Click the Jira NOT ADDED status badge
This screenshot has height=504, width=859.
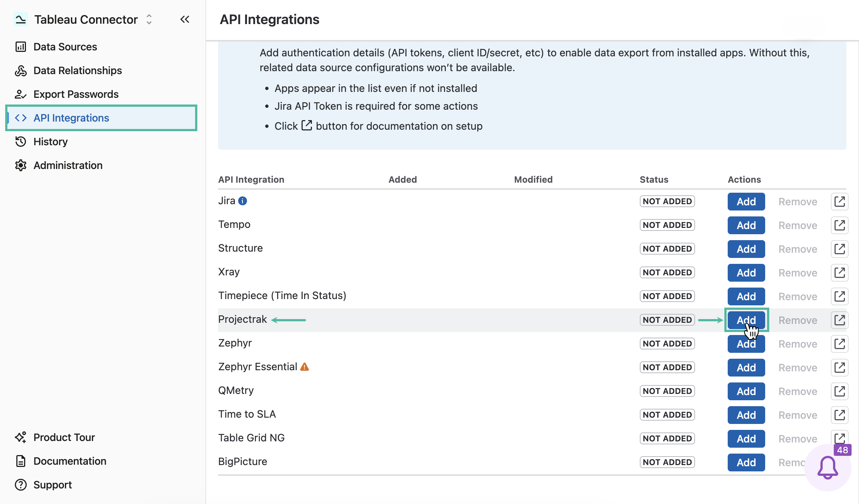coord(667,201)
